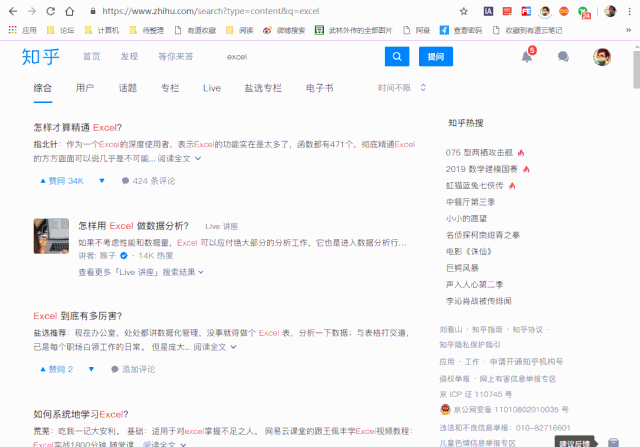The image size is (640, 447).
Task: Open the Live lecture thumbnail image
Action: pos(51,236)
